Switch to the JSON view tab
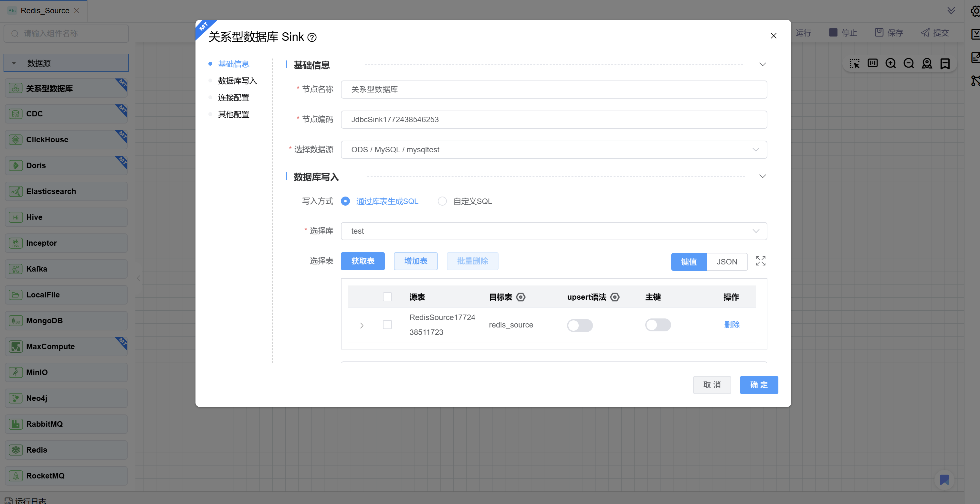Screen dimensions: 980x504 727,262
